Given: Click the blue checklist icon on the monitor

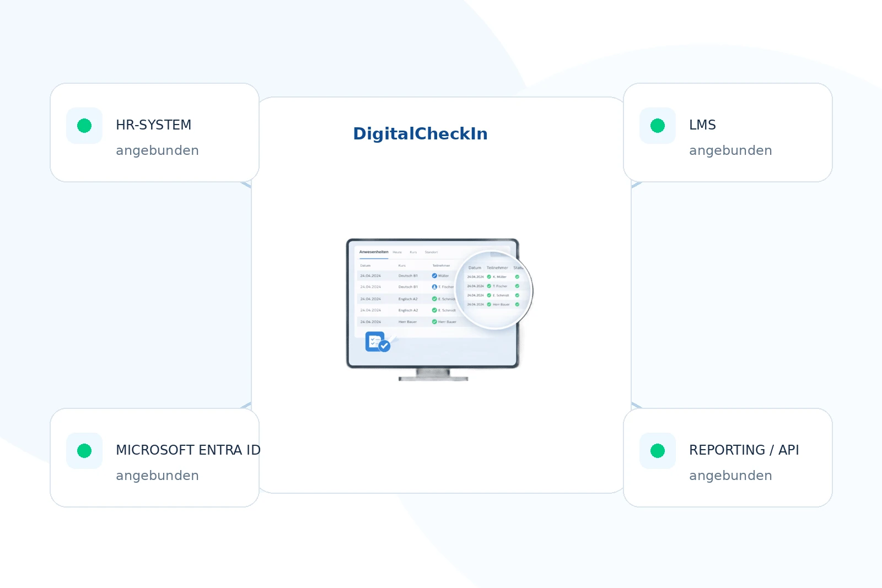Looking at the screenshot, I should [378, 342].
